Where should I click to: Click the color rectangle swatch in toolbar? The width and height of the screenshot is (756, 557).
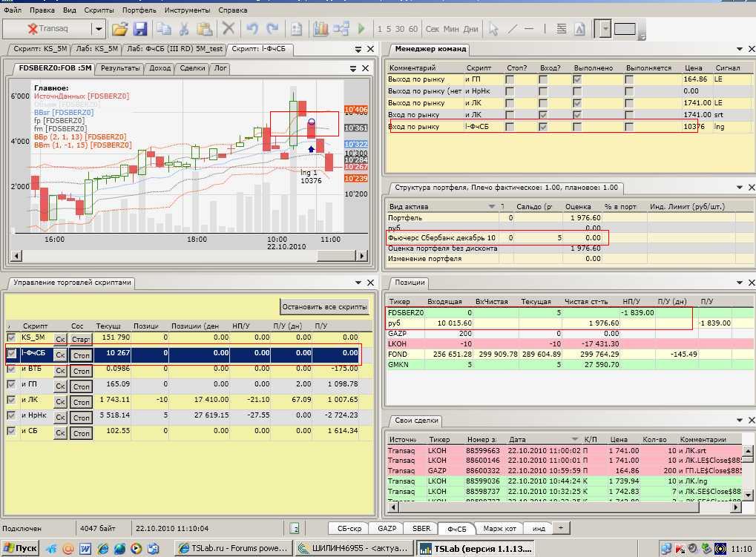click(x=625, y=29)
